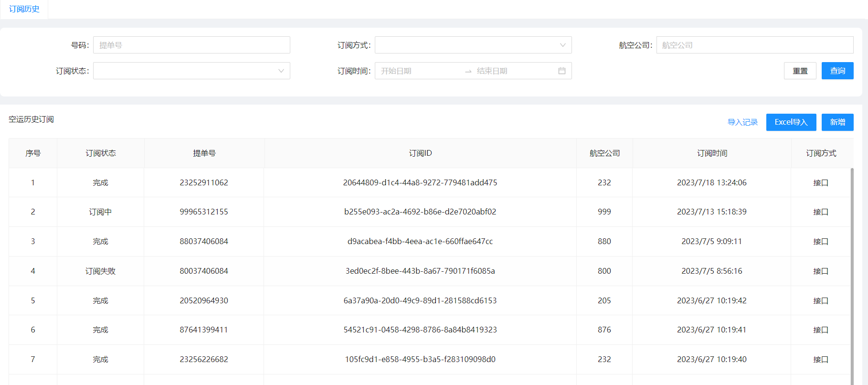The image size is (868, 385).
Task: Click the 订阅失败 status cell
Action: [x=100, y=271]
